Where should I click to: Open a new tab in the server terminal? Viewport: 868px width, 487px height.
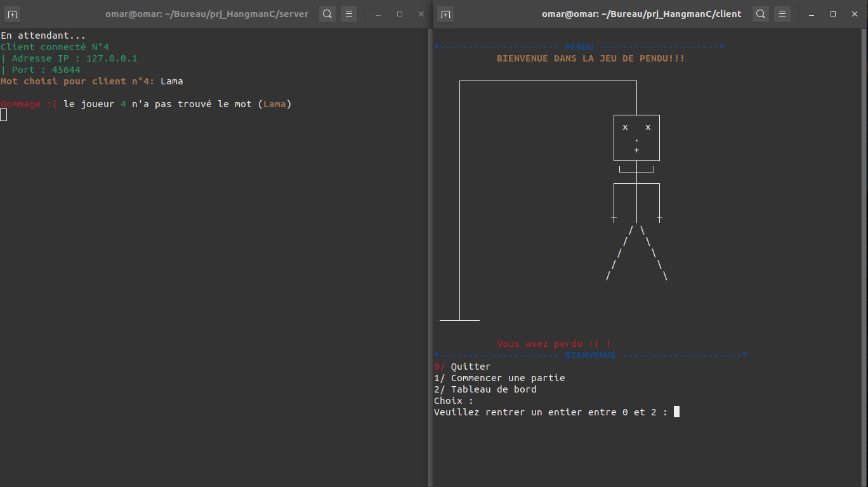12,13
